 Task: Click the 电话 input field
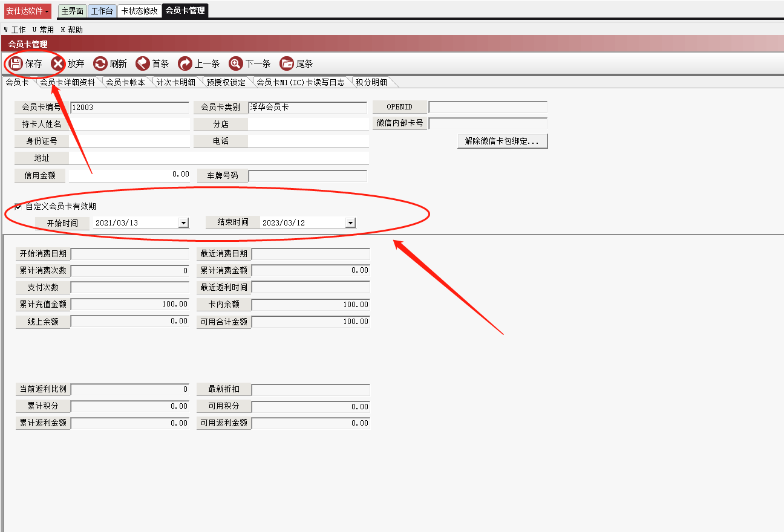click(309, 141)
